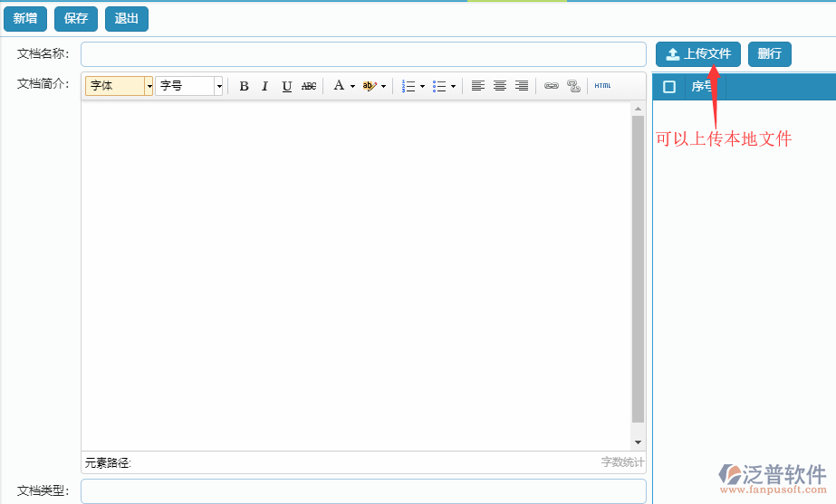Image resolution: width=836 pixels, height=504 pixels.
Task: Click the editor scrollbar down arrow
Action: 639,442
